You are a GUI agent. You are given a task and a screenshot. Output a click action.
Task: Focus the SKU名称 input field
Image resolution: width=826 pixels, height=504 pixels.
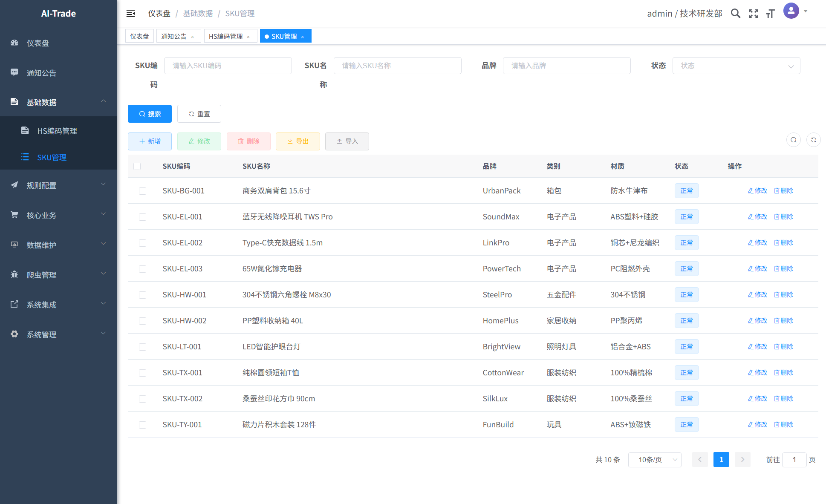[397, 66]
